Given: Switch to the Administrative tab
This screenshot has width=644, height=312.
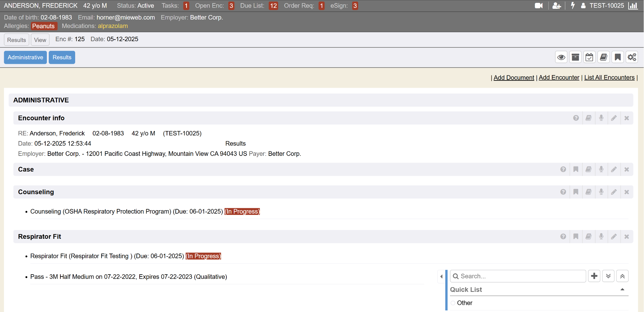Looking at the screenshot, I should 25,57.
